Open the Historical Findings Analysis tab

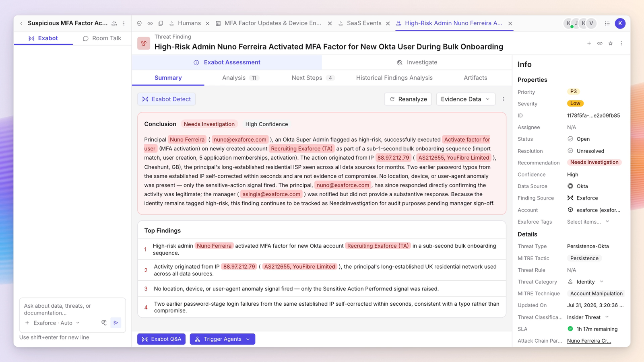[x=394, y=78]
